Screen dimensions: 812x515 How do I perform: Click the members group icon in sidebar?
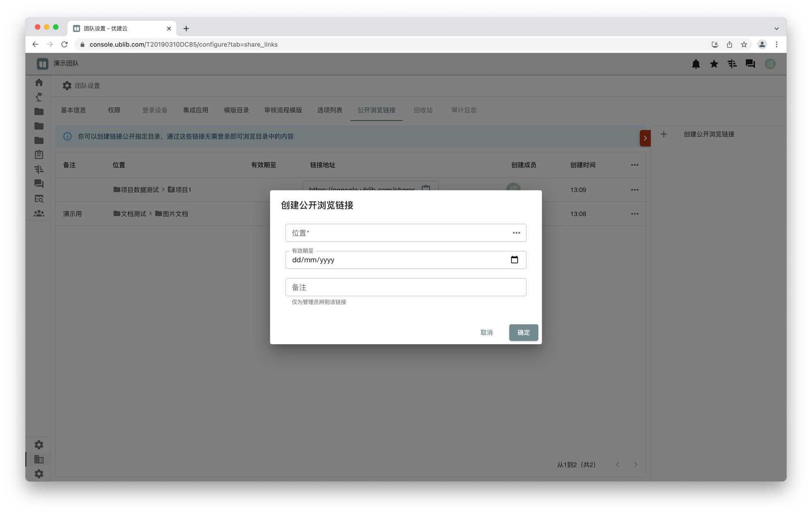[39, 213]
